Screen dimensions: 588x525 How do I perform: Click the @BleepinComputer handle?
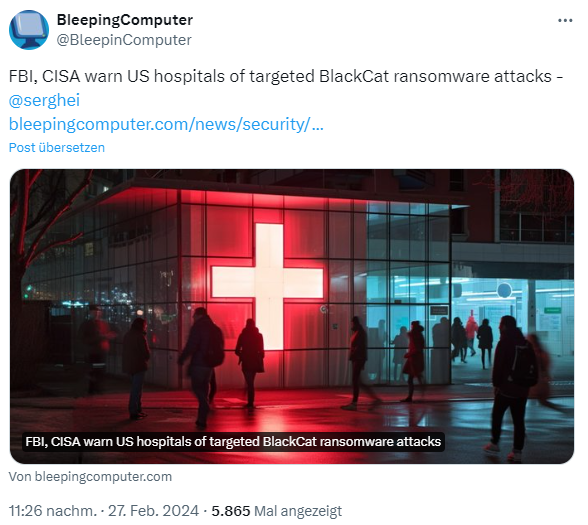pos(124,40)
